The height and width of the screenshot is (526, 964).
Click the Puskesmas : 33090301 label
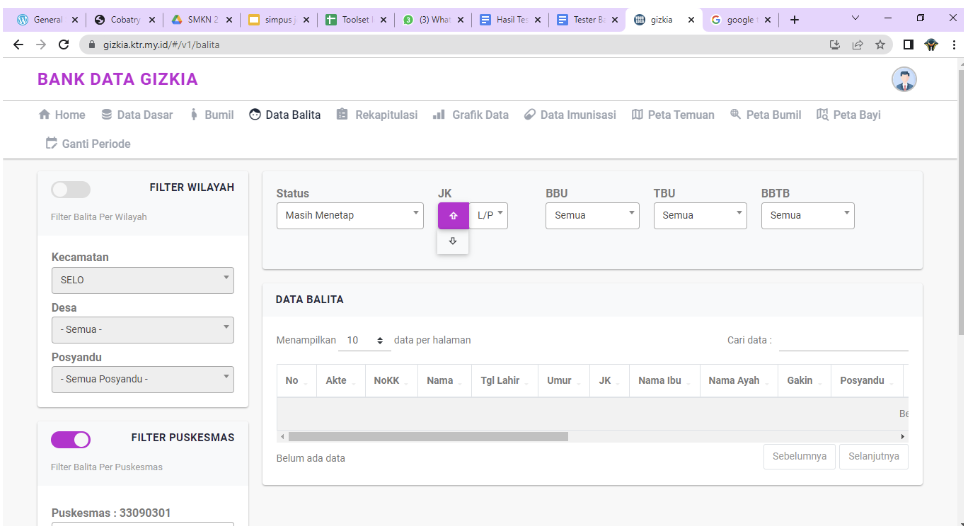[x=111, y=512]
